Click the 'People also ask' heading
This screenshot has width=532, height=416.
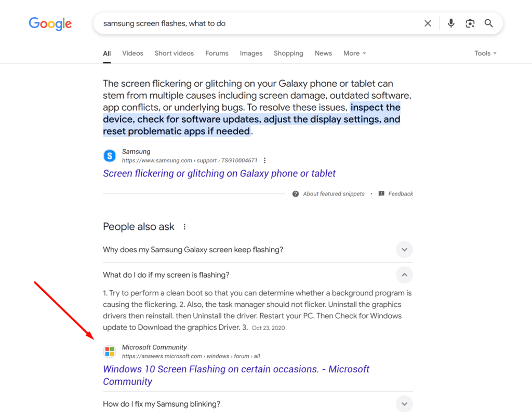[139, 227]
